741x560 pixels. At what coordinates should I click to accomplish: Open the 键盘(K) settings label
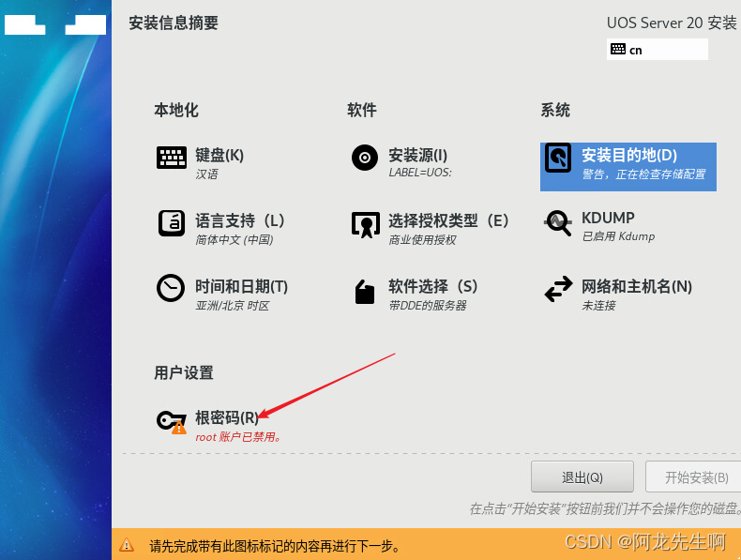coord(219,156)
